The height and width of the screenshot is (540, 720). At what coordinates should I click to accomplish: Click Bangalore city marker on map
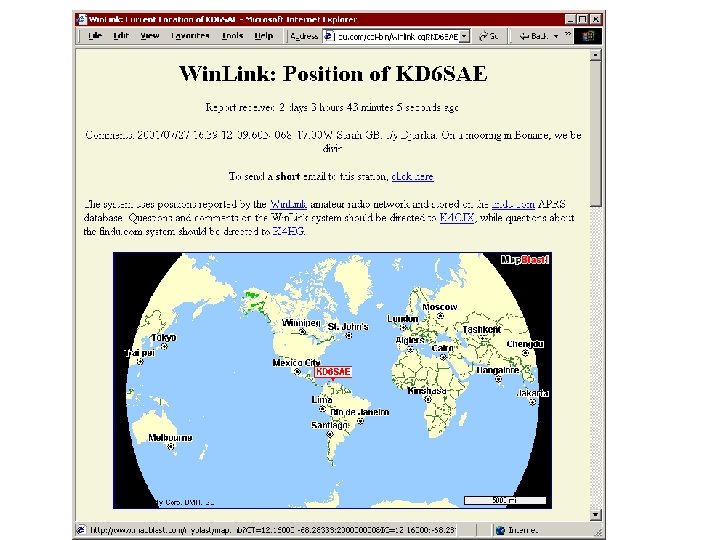tap(499, 379)
